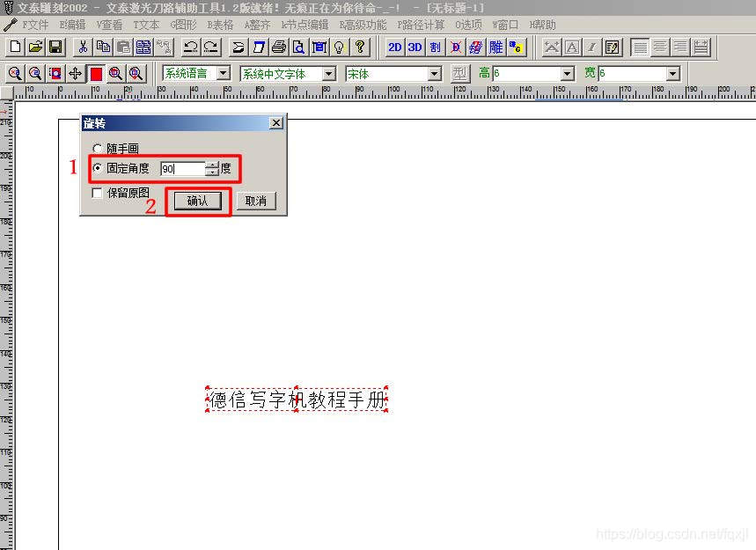Click the right-align text lines icon
The image size is (756, 550).
tap(680, 48)
